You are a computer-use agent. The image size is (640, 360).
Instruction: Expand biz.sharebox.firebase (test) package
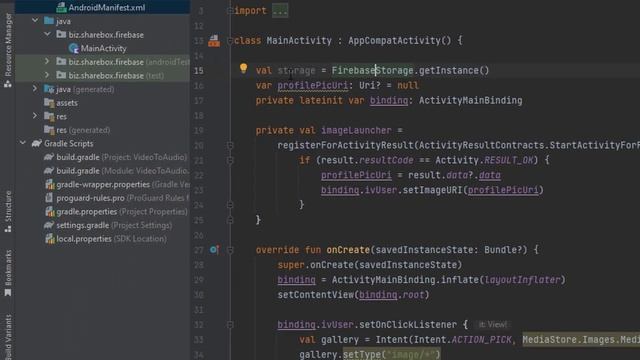coord(47,75)
